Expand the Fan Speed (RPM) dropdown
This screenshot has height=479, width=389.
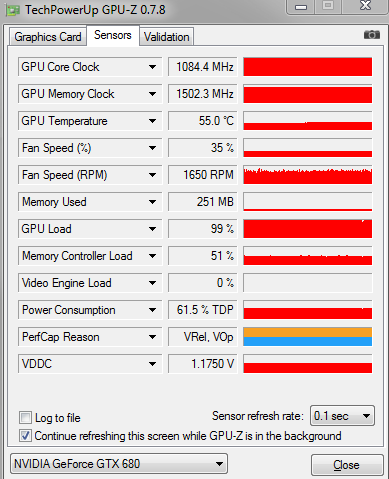pyautogui.click(x=153, y=175)
